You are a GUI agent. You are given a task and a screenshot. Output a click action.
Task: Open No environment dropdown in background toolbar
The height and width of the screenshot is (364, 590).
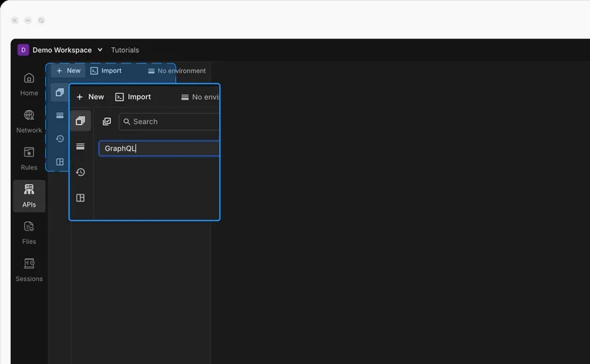177,71
